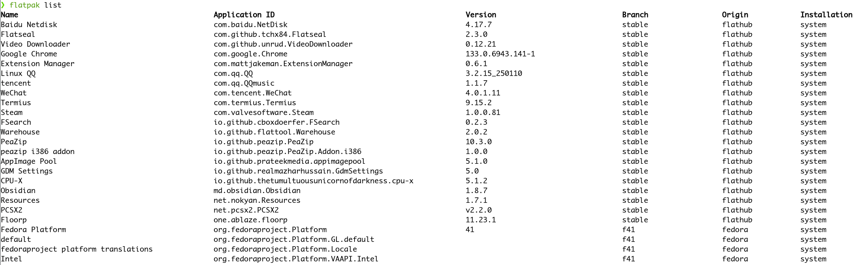Click the Fedora Platform f41 branch value

(629, 230)
